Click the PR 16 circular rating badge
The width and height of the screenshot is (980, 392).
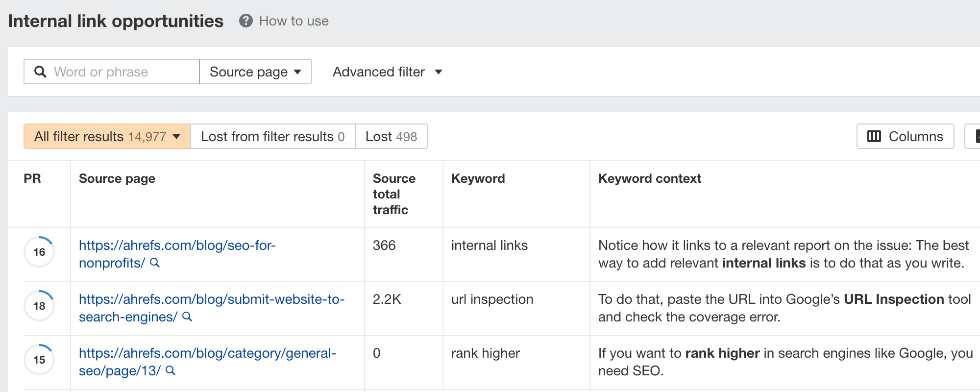(x=39, y=252)
